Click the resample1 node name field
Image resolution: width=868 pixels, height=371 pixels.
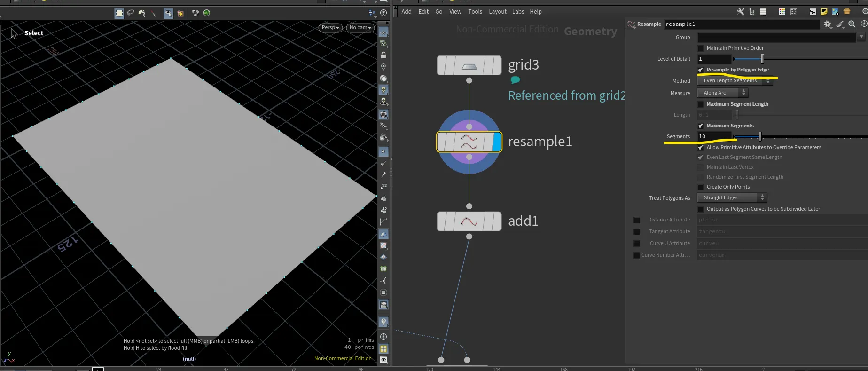click(741, 24)
